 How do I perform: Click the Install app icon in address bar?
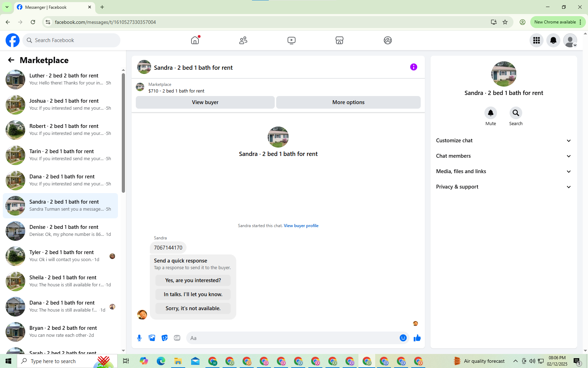(494, 22)
